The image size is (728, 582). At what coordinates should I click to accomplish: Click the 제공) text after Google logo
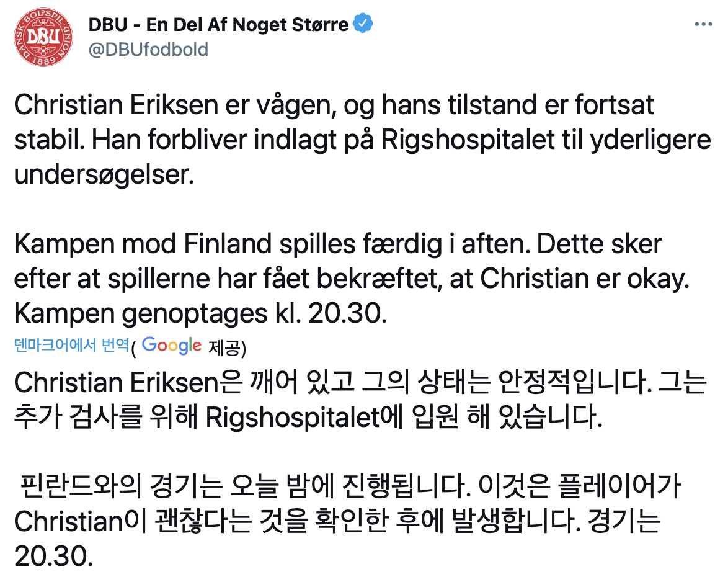[227, 347]
